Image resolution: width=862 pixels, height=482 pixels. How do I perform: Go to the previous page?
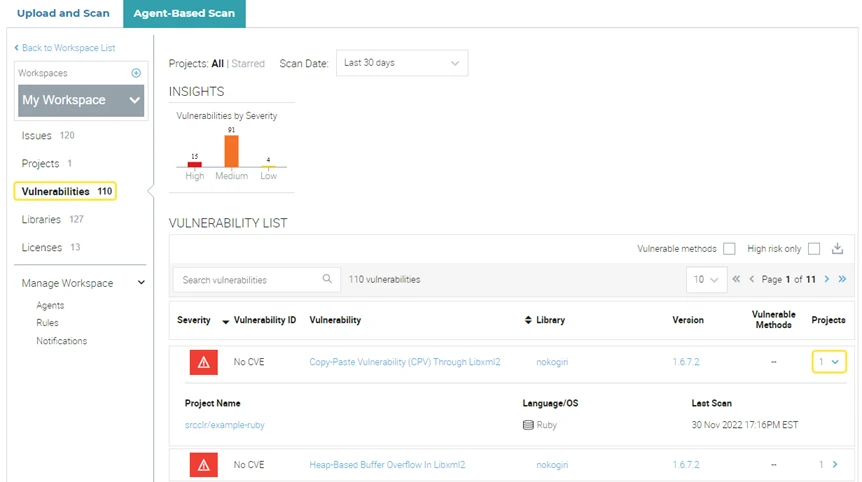752,279
